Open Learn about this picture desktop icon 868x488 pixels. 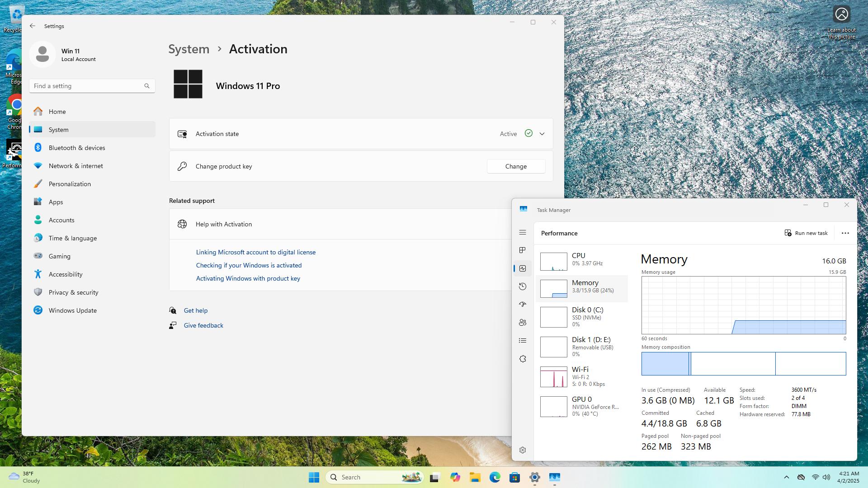(x=841, y=23)
